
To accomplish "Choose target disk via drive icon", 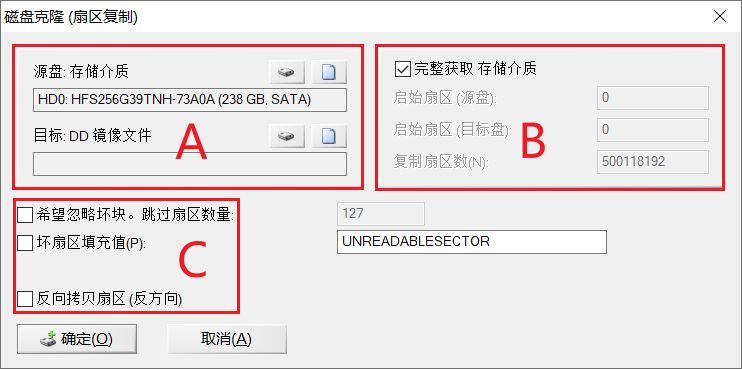I will (287, 136).
